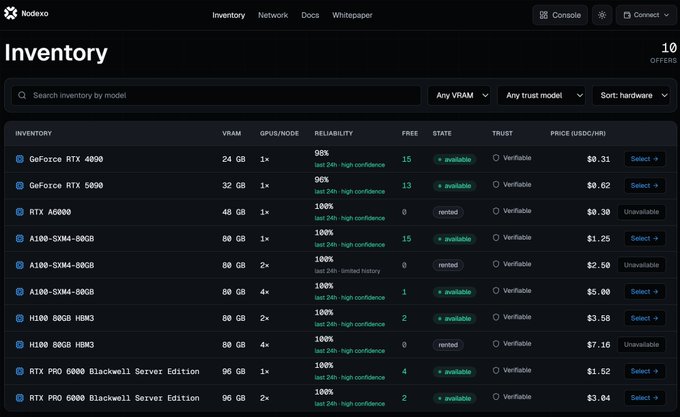
Task: Select the $3.04 RTX PRO 6000 2× offer
Action: tap(644, 398)
